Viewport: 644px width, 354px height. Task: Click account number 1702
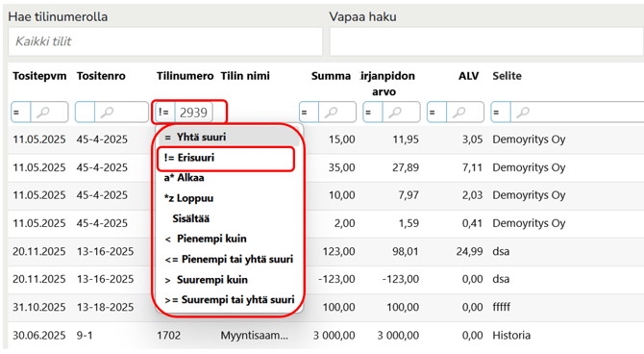168,336
